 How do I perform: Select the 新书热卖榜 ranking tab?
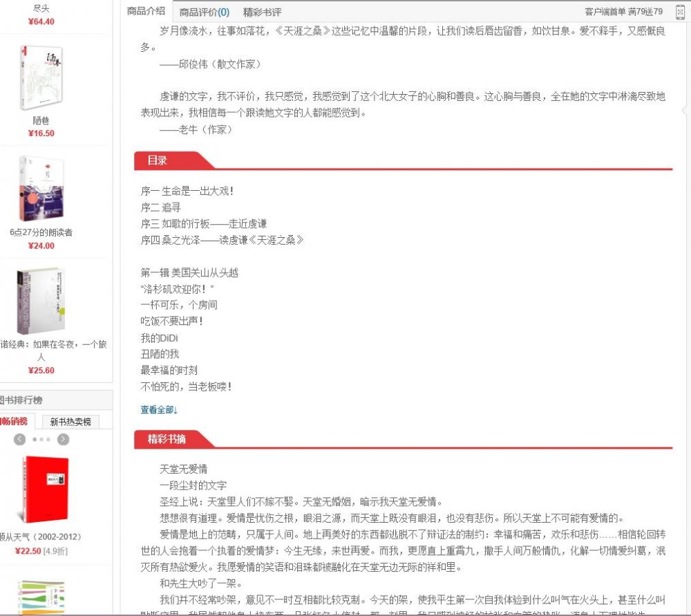click(x=70, y=422)
